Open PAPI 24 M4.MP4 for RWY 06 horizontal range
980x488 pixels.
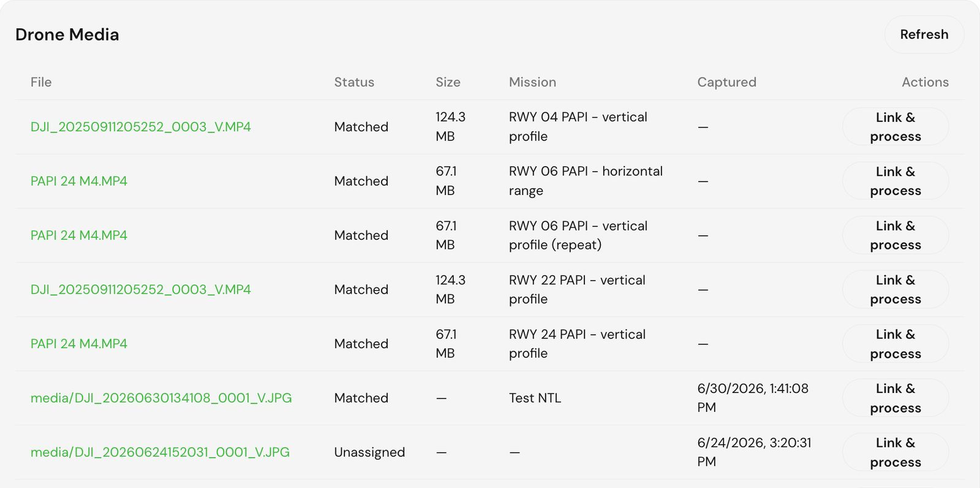(x=79, y=181)
